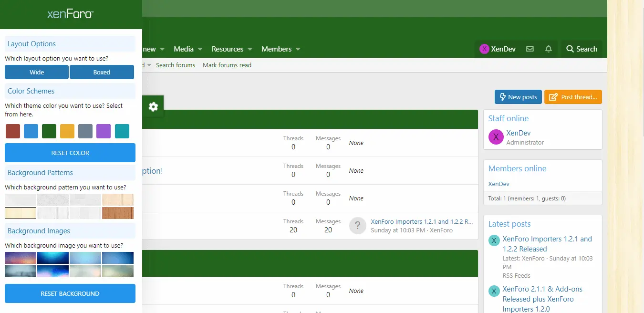Image resolution: width=644 pixels, height=313 pixels.
Task: Click avatar beside XenForo 2.1.1 latest post
Action: pyautogui.click(x=494, y=291)
